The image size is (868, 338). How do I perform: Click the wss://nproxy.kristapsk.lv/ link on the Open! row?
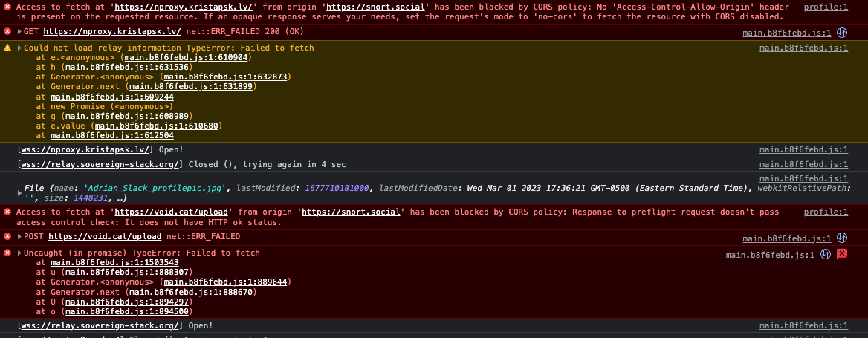85,149
